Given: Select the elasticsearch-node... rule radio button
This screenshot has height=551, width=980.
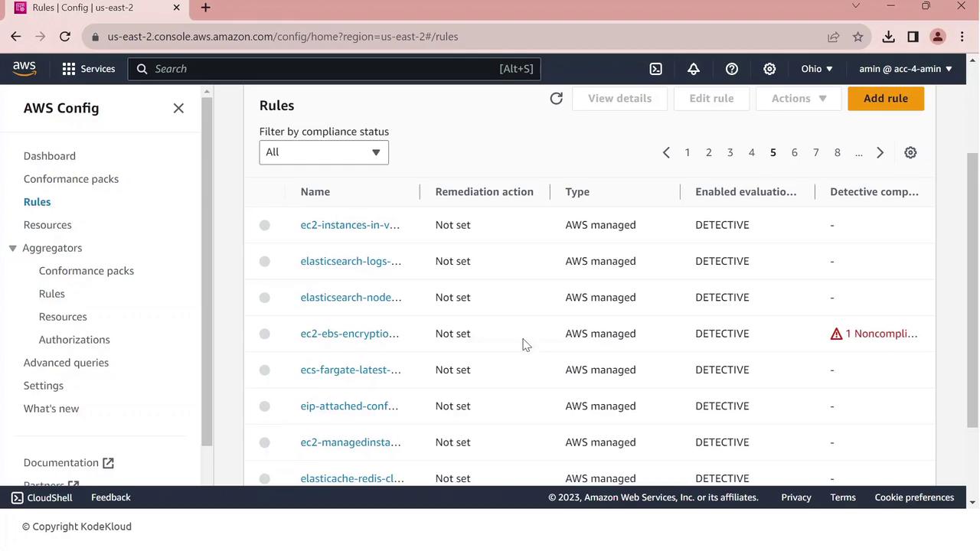Looking at the screenshot, I should [x=265, y=298].
